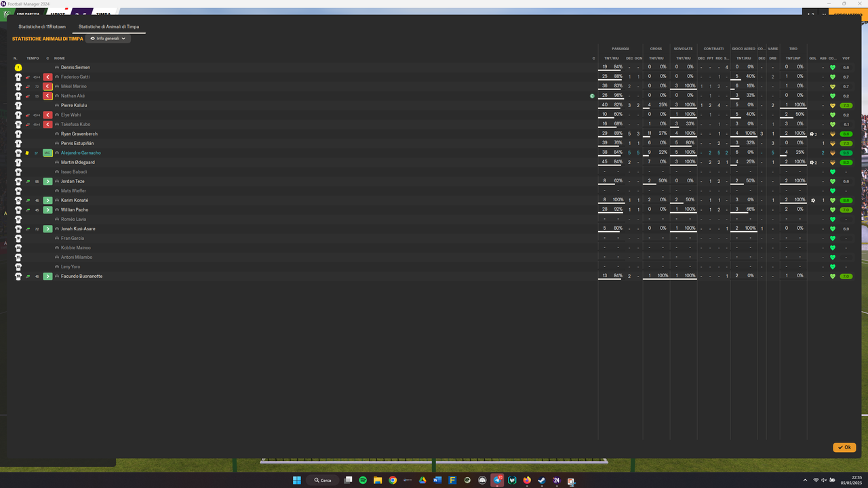Open the Info generali view dropdown

point(108,39)
